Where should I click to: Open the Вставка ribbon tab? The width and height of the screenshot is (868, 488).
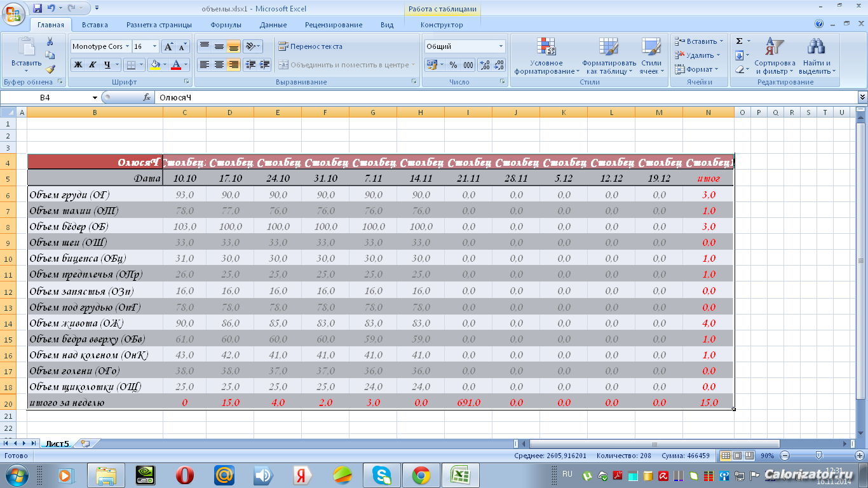[x=95, y=25]
